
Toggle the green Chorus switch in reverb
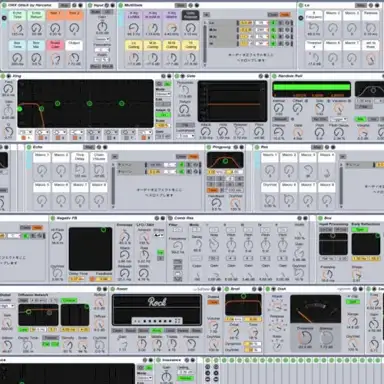pyautogui.click(x=69, y=300)
